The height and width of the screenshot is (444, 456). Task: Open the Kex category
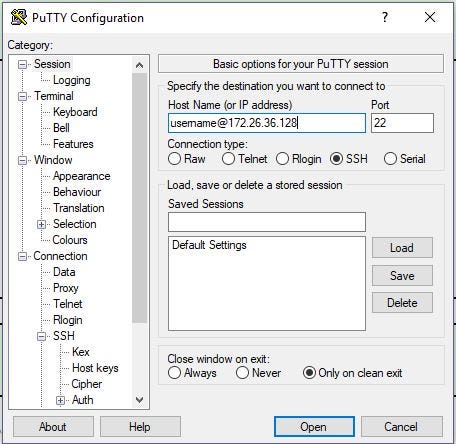coord(81,352)
